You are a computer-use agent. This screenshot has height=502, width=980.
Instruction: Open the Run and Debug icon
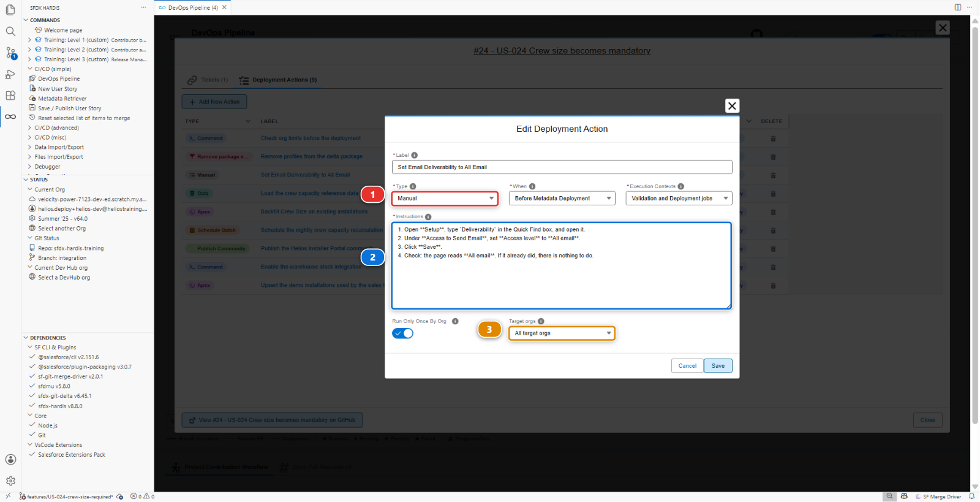tap(10, 74)
